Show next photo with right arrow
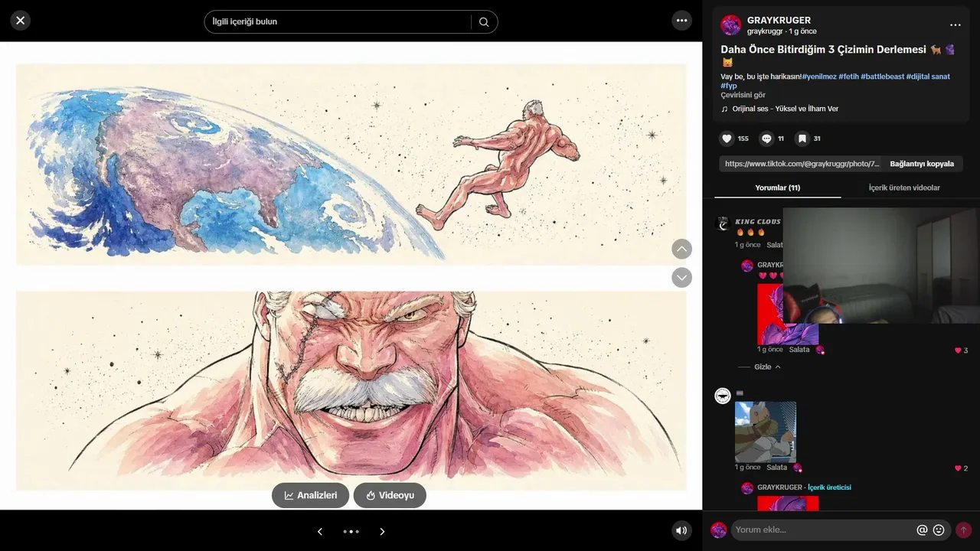Image resolution: width=980 pixels, height=551 pixels. 382,531
